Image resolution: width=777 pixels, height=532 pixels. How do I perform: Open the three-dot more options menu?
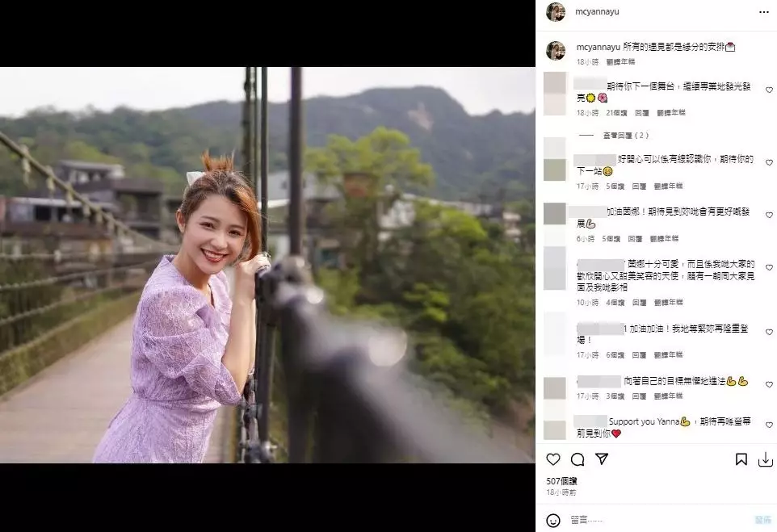coord(764,12)
